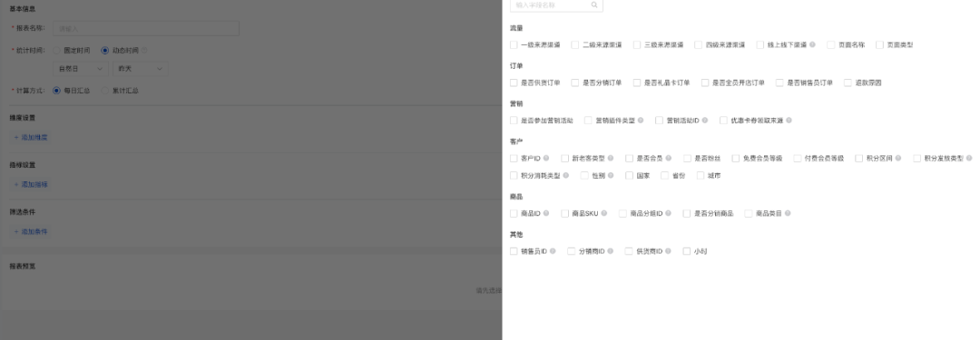
Task: Check the 二级来源渠道 checkbox
Action: (x=575, y=45)
